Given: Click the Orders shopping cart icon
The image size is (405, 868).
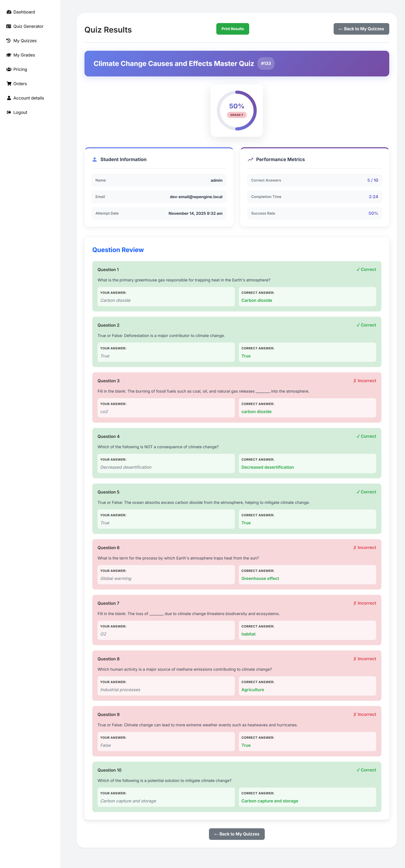Looking at the screenshot, I should pyautogui.click(x=9, y=84).
